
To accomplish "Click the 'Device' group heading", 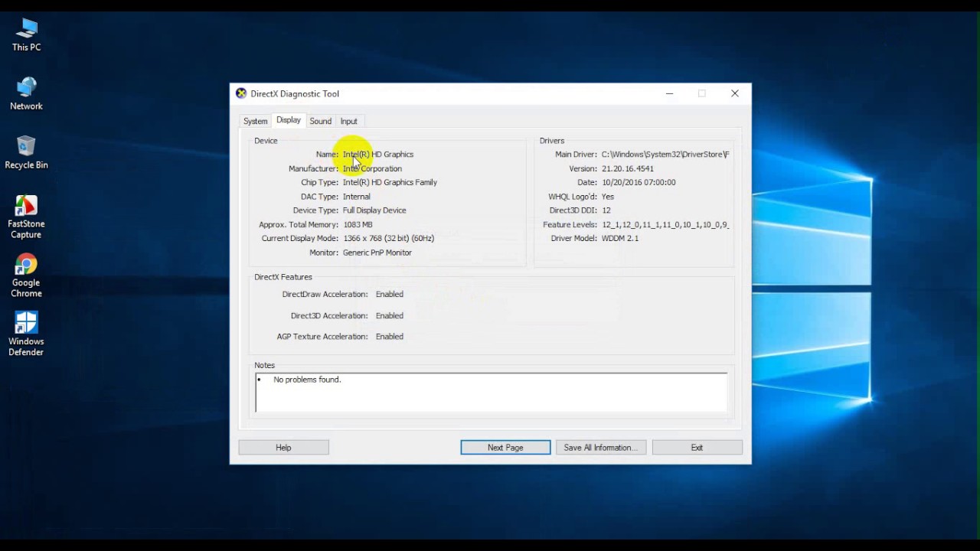I will 266,141.
